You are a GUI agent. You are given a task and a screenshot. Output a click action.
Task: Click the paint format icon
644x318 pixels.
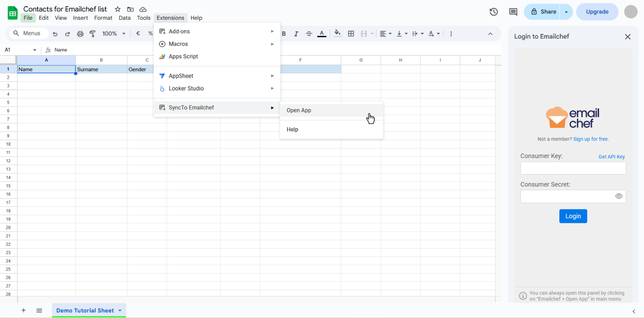tap(92, 34)
